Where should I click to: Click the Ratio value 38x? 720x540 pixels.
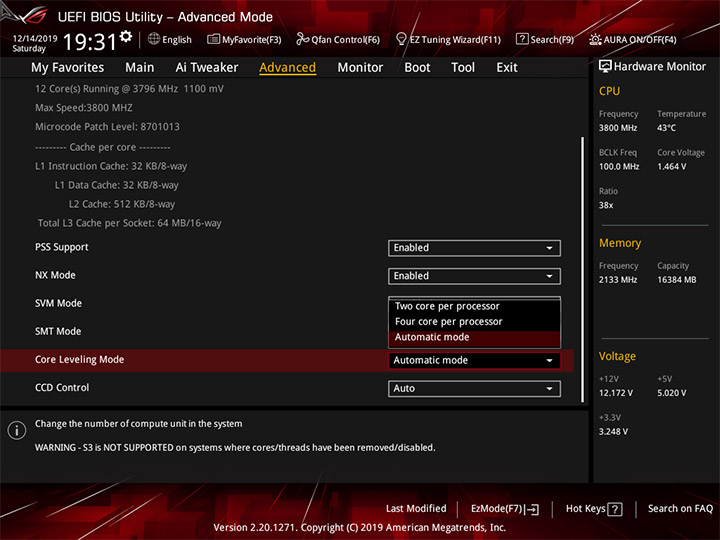[606, 205]
